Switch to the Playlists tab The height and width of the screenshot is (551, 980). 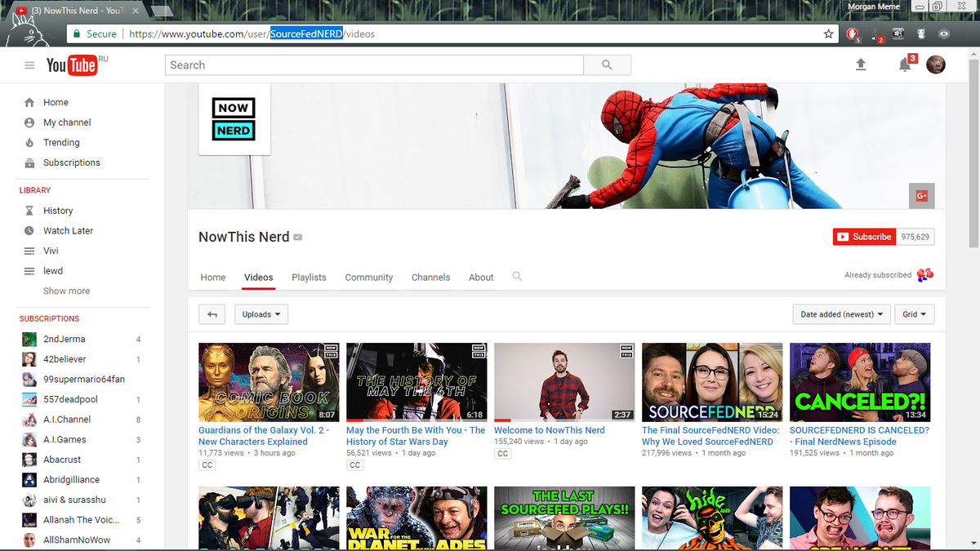coord(309,278)
